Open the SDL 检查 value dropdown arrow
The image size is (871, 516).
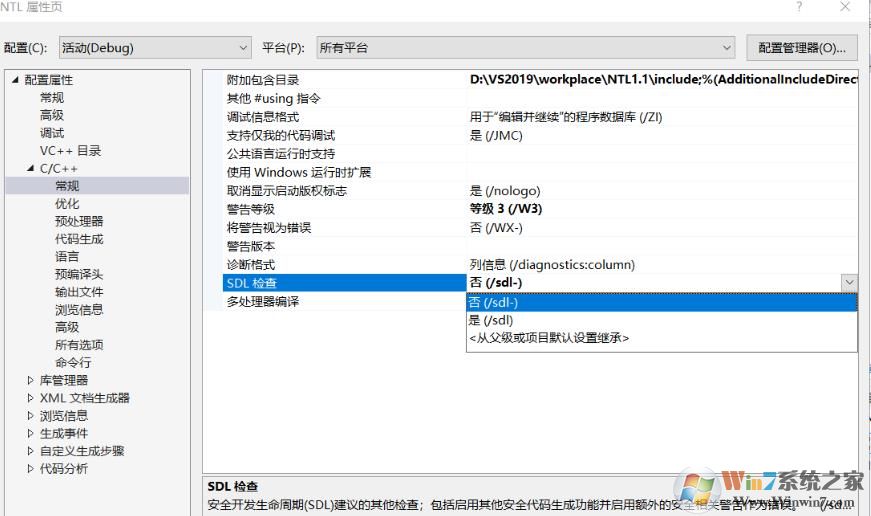pyautogui.click(x=849, y=283)
